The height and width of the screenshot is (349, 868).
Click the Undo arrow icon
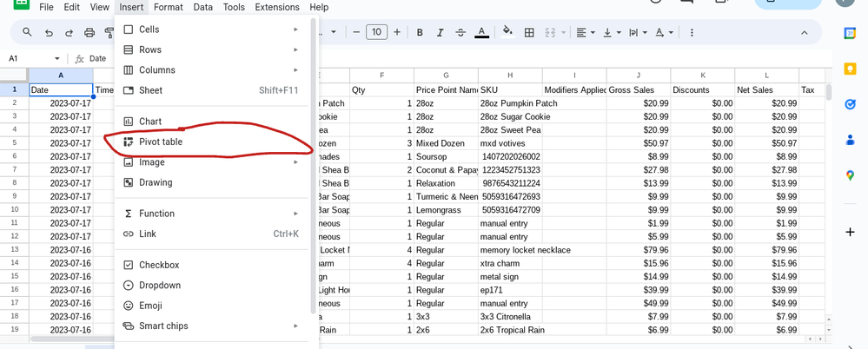point(49,33)
